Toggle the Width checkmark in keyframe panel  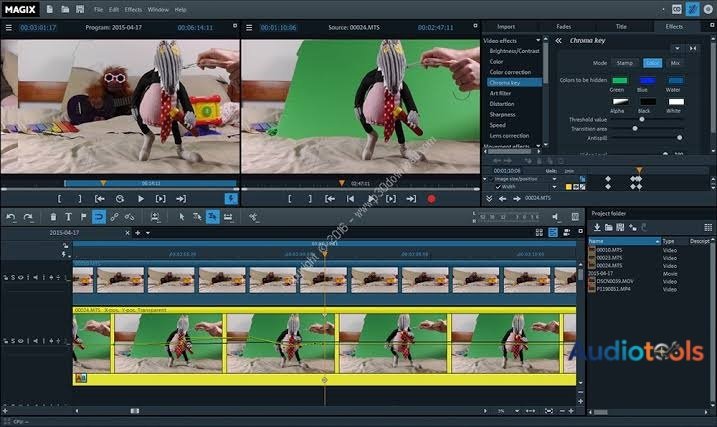(x=498, y=187)
